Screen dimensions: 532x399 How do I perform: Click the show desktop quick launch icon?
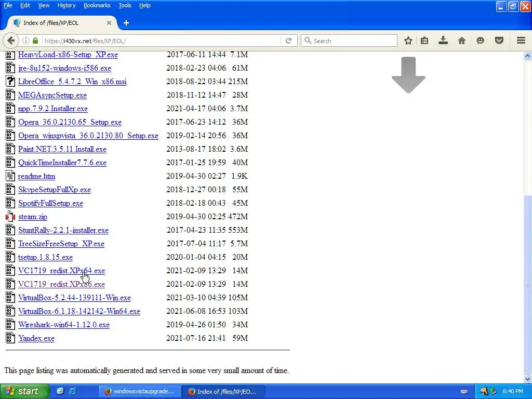(x=60, y=391)
